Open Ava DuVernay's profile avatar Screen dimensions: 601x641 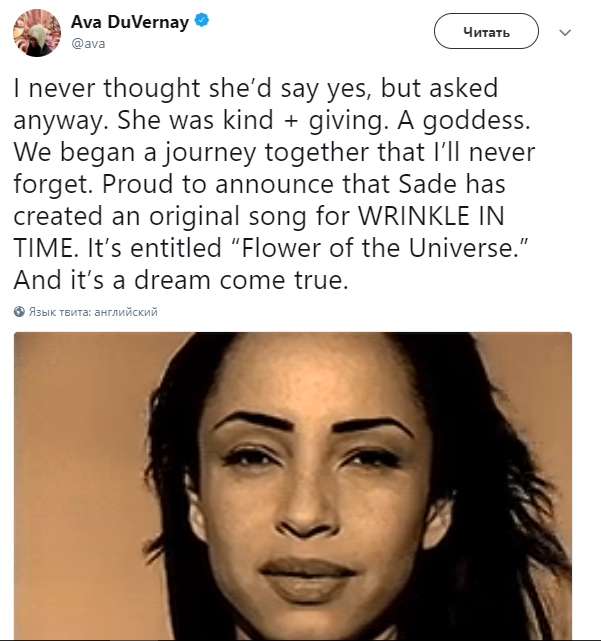pos(36,32)
